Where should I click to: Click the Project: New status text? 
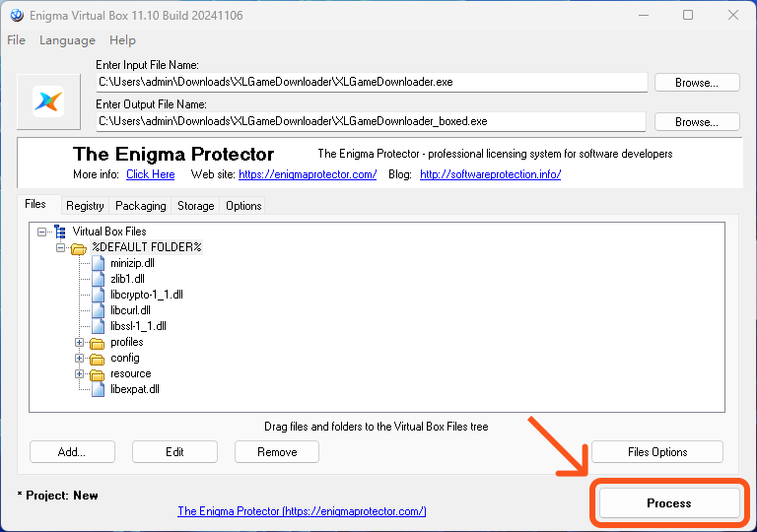[57, 496]
